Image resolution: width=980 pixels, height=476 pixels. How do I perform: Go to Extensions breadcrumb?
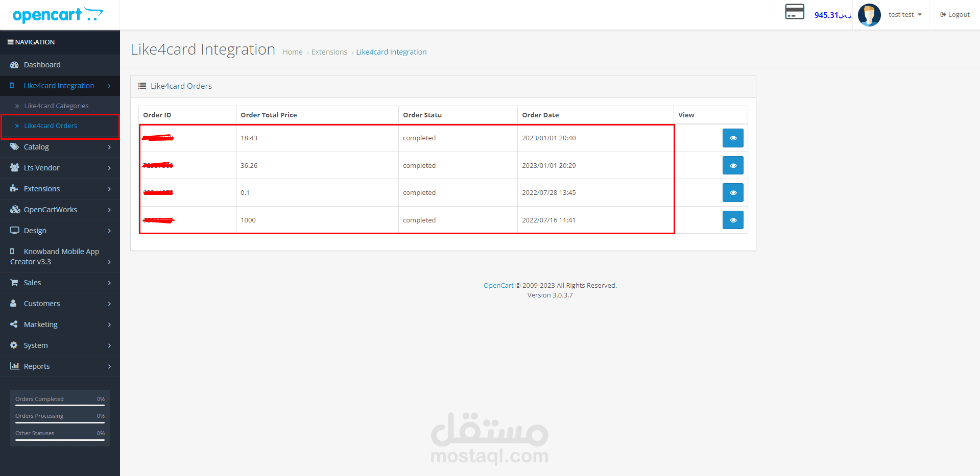click(x=329, y=52)
